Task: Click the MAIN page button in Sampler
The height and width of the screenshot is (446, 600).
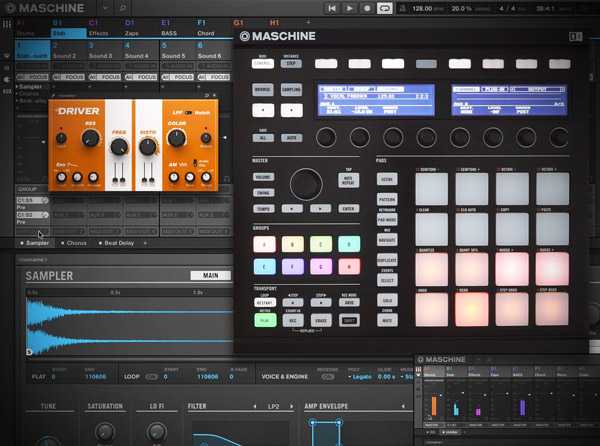Action: 210,275
